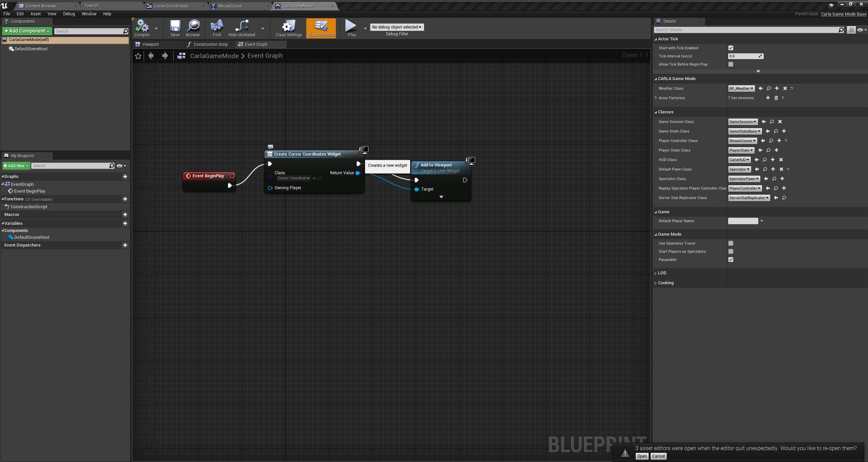Uncheck the Pauseable checkbox
Image resolution: width=868 pixels, height=462 pixels.
coord(731,260)
